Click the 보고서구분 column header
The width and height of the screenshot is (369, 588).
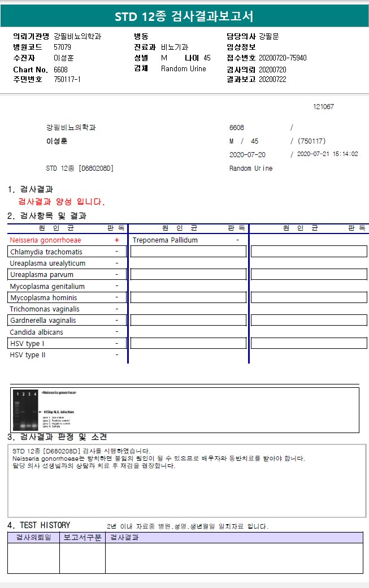(x=83, y=537)
